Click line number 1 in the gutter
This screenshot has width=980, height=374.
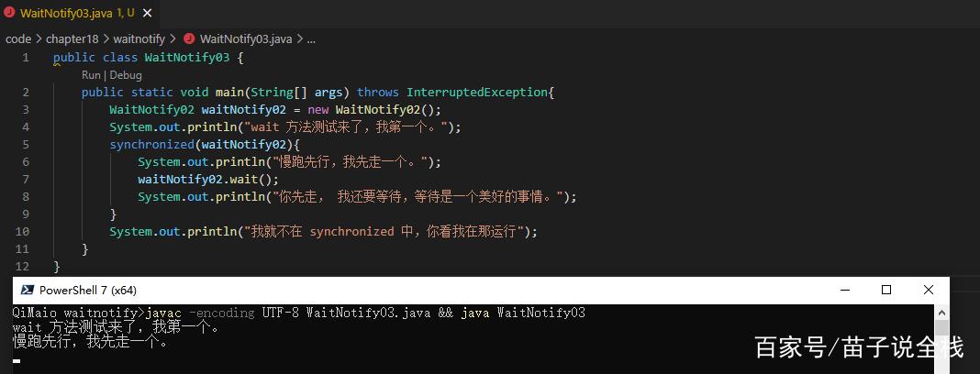pyautogui.click(x=25, y=58)
